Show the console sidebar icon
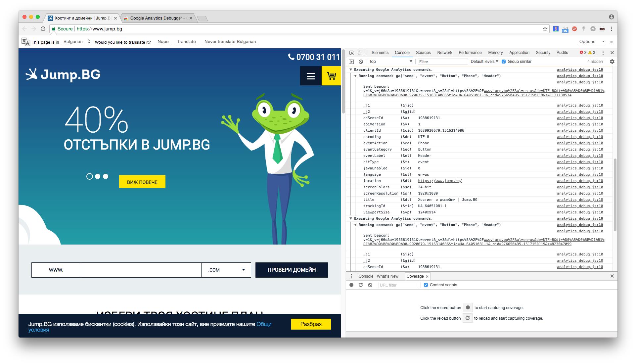The image size is (636, 364). tap(351, 62)
